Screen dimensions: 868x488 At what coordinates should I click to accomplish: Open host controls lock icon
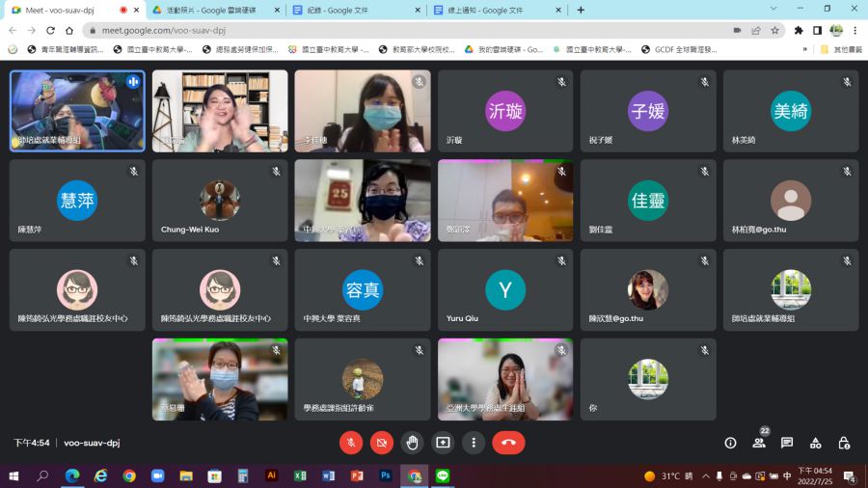click(x=844, y=443)
